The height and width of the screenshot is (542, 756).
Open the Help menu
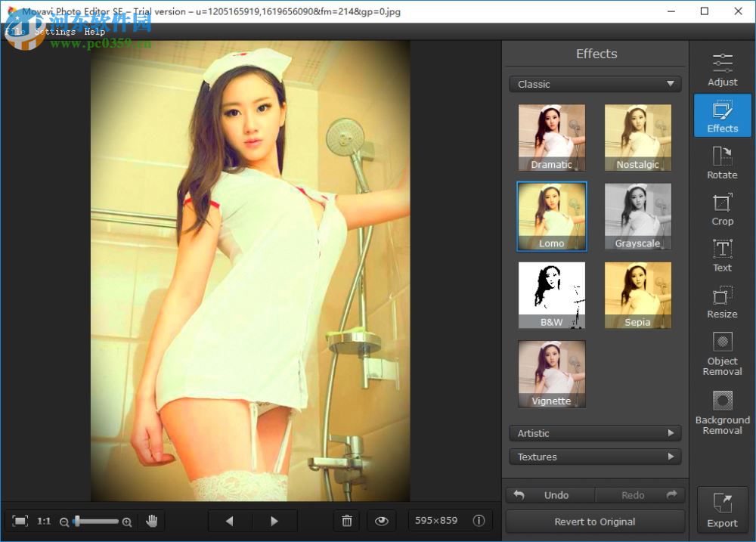pyautogui.click(x=94, y=32)
